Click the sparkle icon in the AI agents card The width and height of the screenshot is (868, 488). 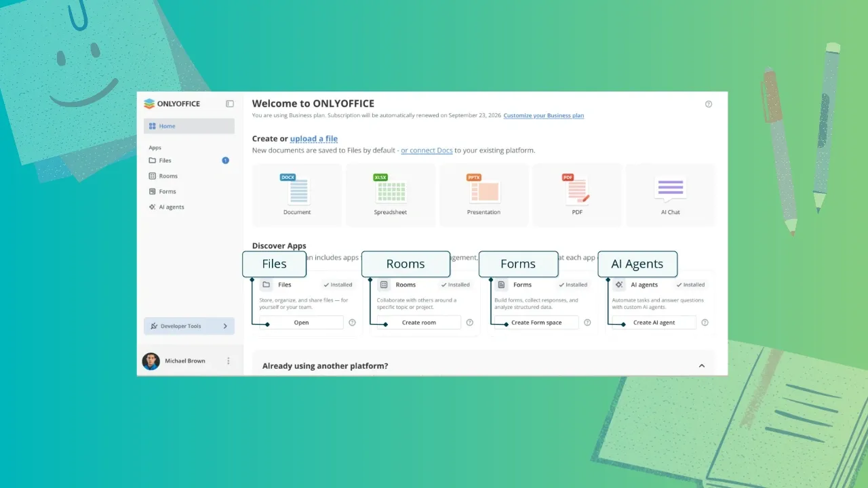(619, 285)
